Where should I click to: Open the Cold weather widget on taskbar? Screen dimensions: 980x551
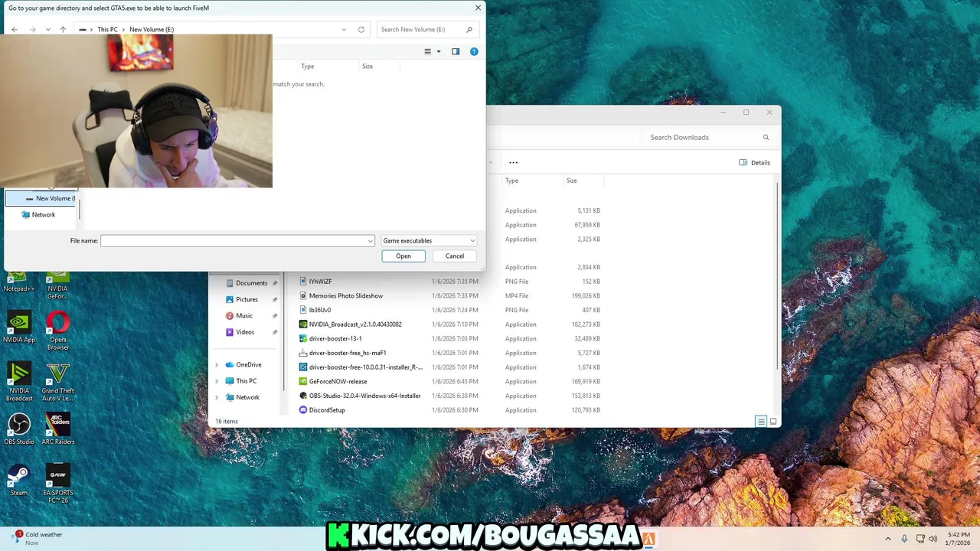(38, 538)
